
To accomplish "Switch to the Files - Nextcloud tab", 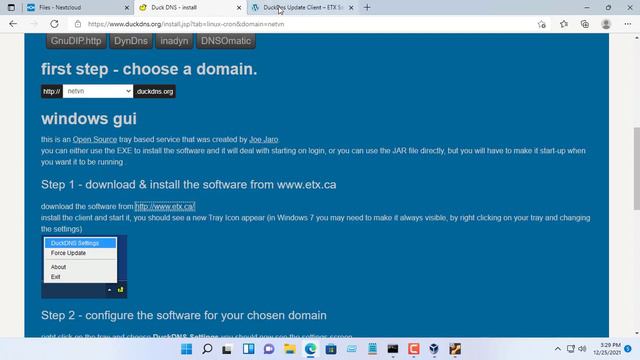I will 78,7.
